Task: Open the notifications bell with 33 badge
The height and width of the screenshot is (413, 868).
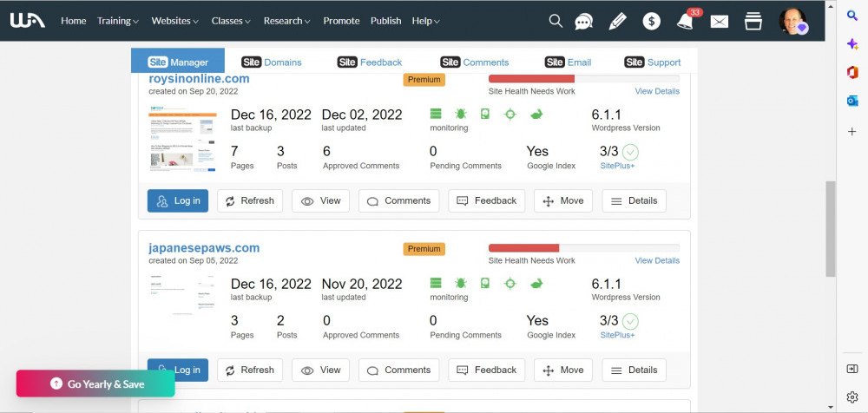Action: 686,21
